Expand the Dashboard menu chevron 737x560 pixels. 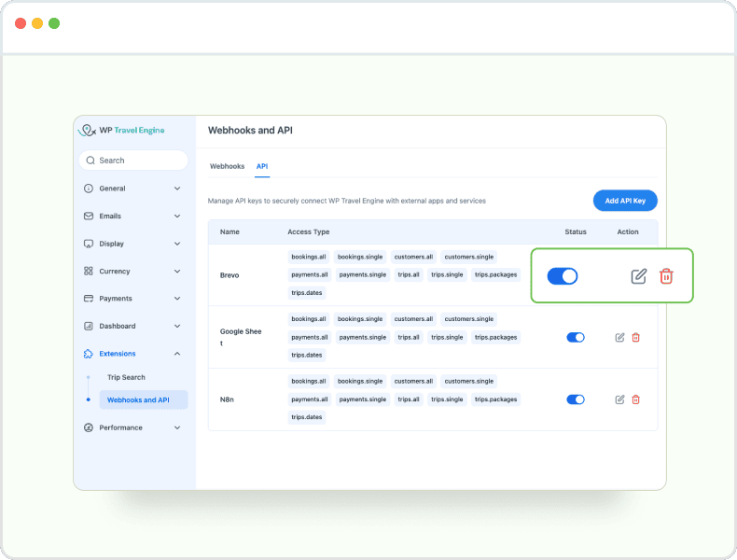(177, 326)
